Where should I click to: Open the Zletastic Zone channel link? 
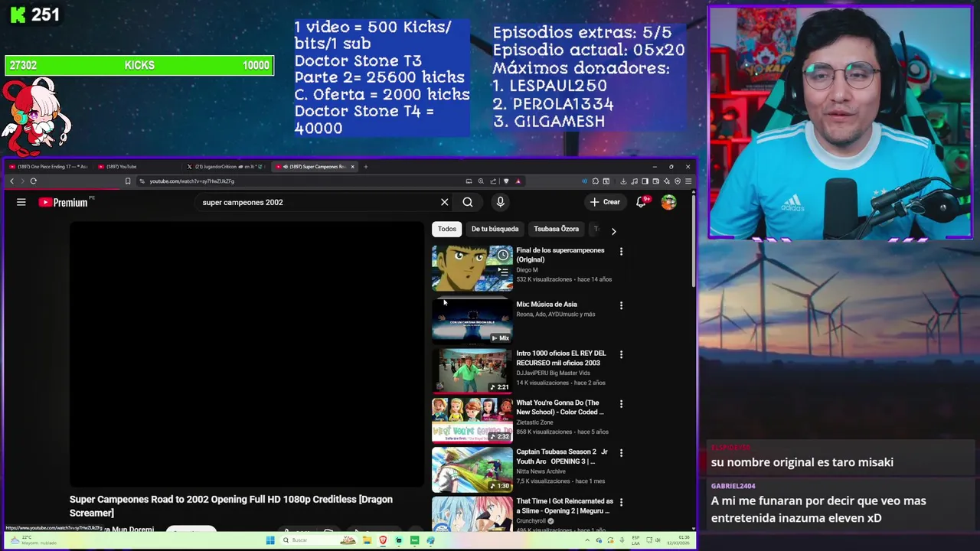pyautogui.click(x=534, y=422)
